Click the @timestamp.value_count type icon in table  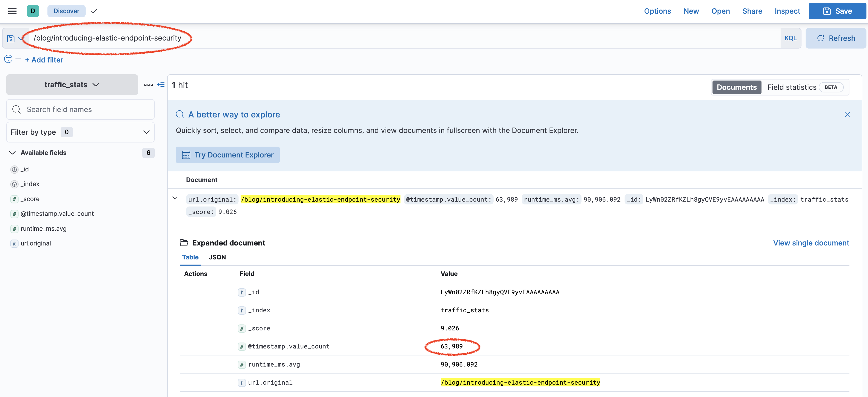pos(242,346)
